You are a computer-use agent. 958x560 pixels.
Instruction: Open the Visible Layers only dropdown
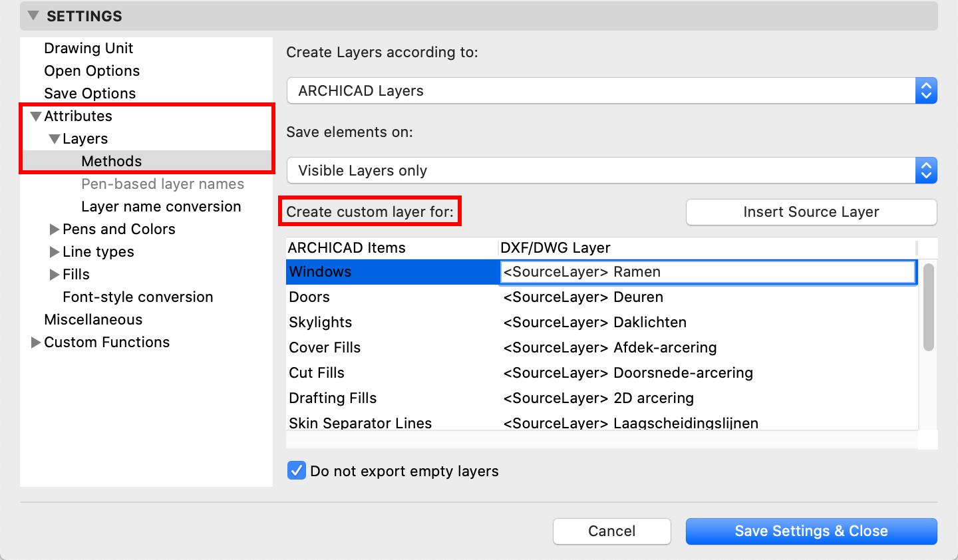click(611, 170)
